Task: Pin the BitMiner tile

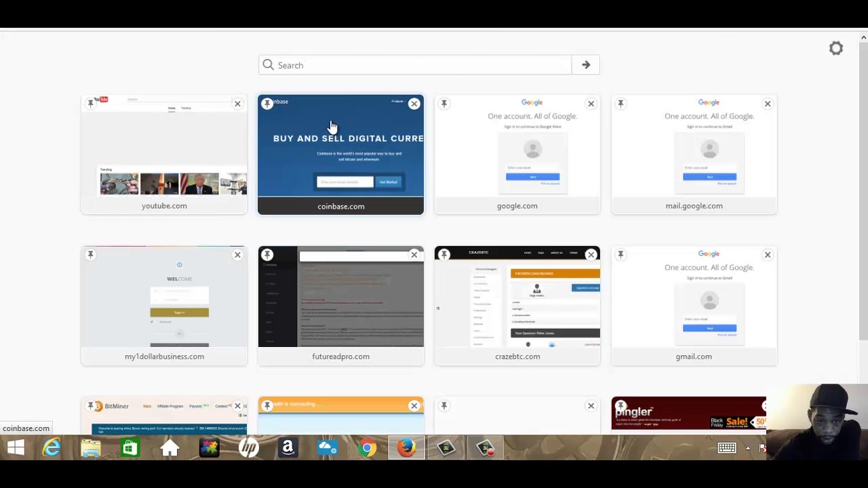Action: 91,405
